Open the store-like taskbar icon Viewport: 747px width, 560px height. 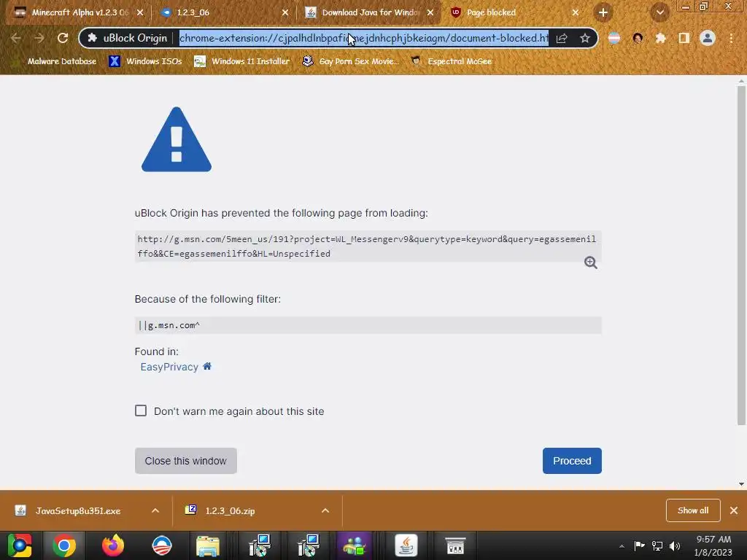pyautogui.click(x=455, y=545)
